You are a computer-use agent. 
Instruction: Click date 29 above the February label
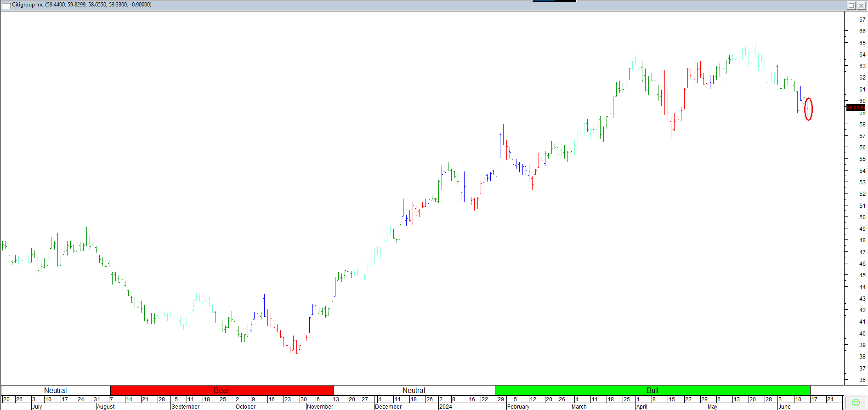[x=501, y=399]
